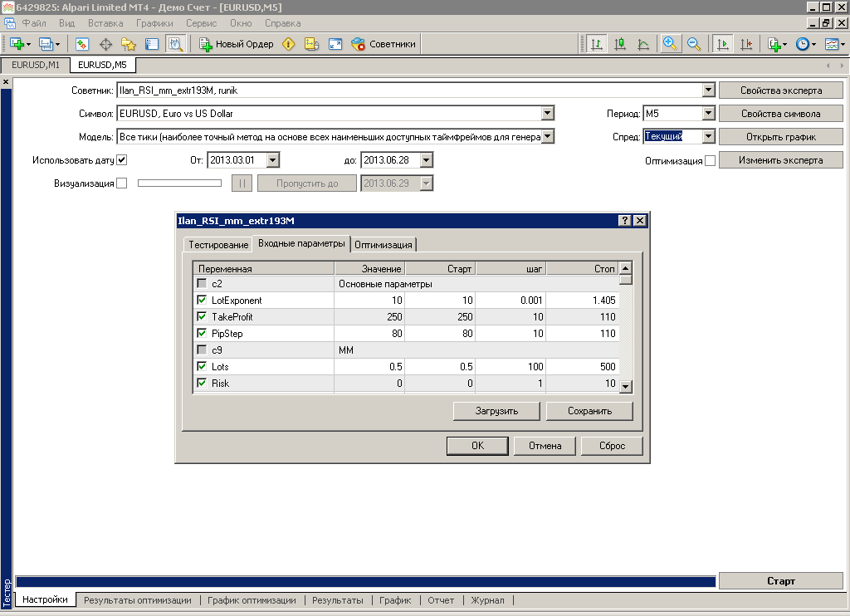Click the Data Window crosshair icon
Viewport: 850px width, 616px height.
coord(105,44)
